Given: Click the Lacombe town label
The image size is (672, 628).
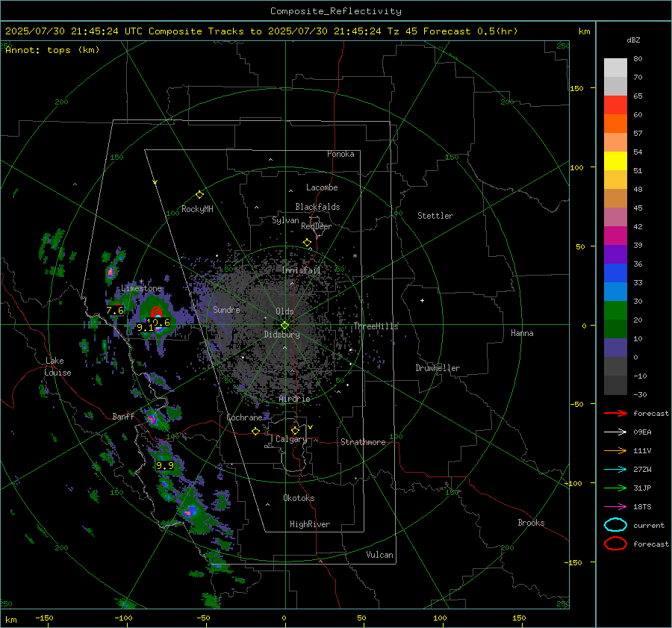Looking at the screenshot, I should pos(322,187).
